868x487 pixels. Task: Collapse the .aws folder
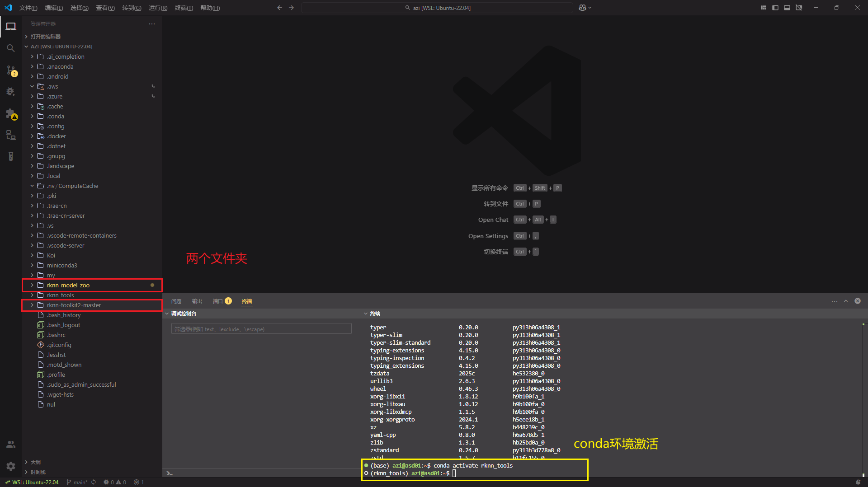coord(32,86)
